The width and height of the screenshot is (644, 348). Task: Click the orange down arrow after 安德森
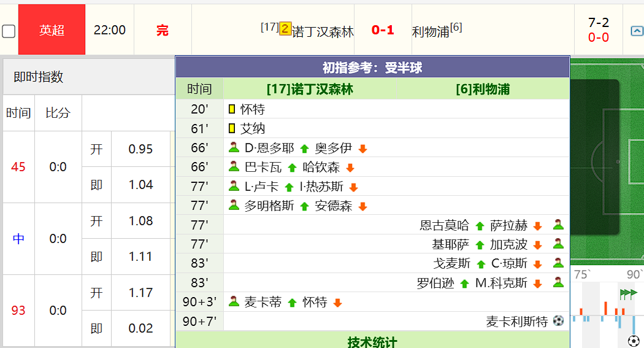point(362,207)
